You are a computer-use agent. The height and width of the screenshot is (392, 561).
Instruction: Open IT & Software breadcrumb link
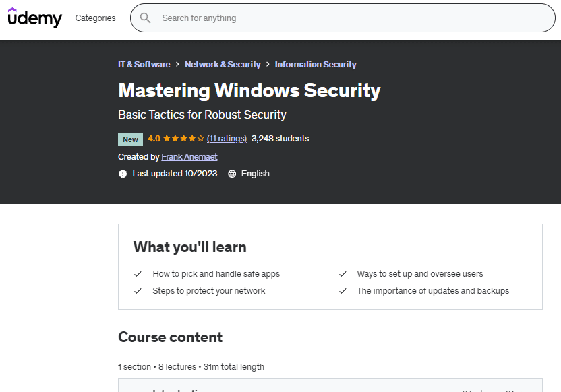[144, 64]
